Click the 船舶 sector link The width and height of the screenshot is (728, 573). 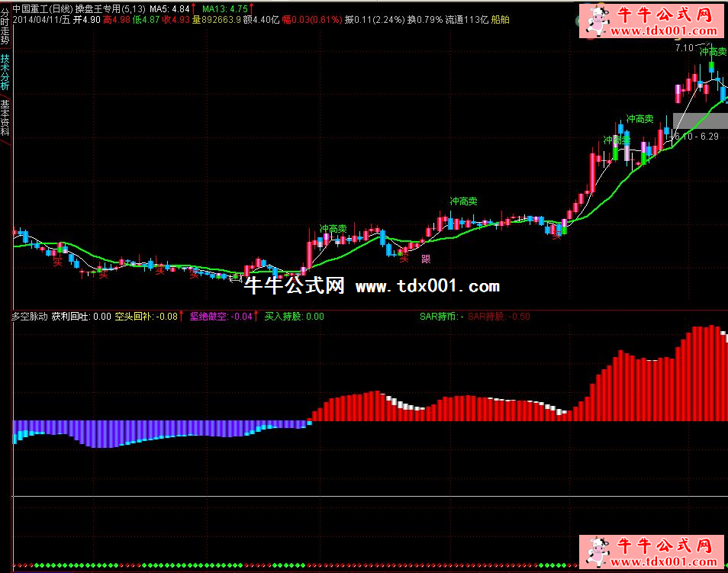pos(501,19)
